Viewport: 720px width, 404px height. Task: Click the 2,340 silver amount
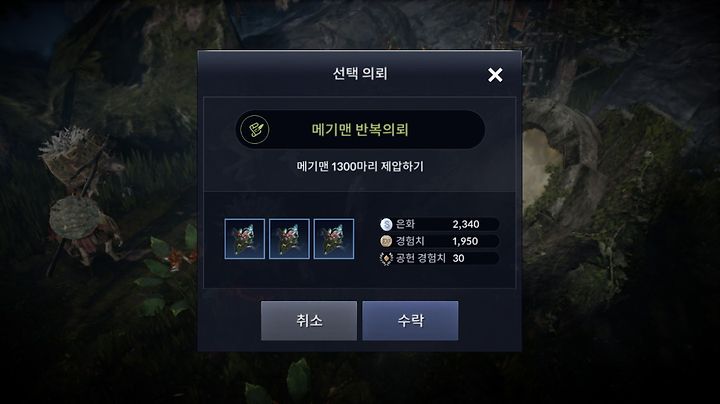tap(466, 224)
